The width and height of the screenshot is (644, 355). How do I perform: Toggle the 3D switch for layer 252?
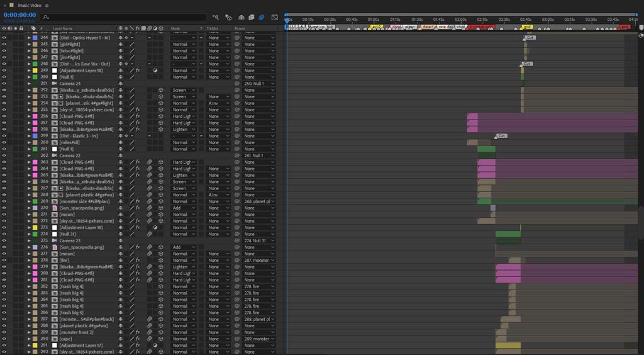coord(161,90)
